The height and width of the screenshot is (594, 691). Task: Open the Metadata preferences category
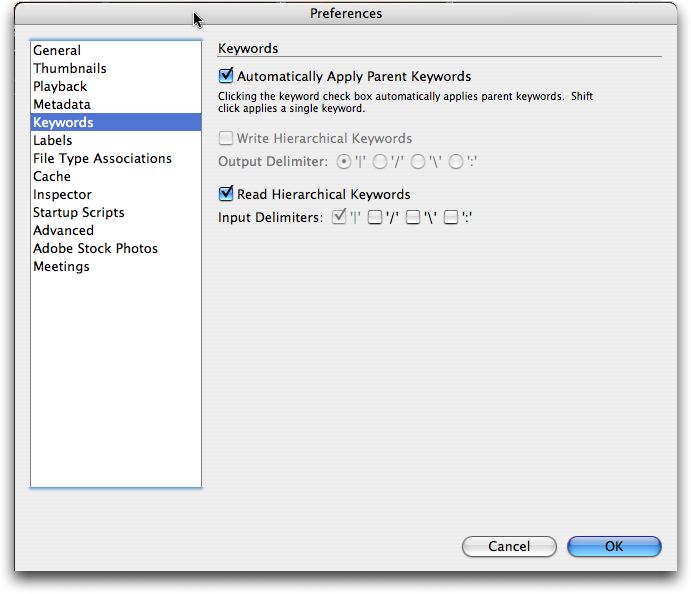[61, 104]
